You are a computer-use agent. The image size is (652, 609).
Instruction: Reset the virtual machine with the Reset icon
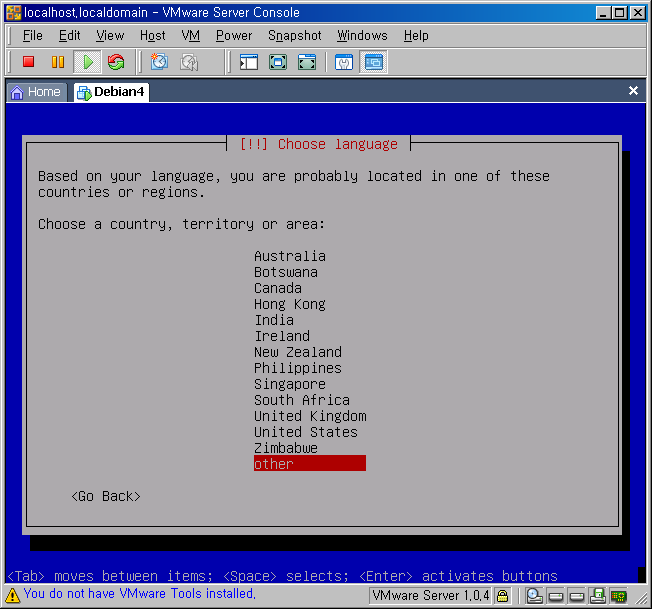tap(116, 62)
